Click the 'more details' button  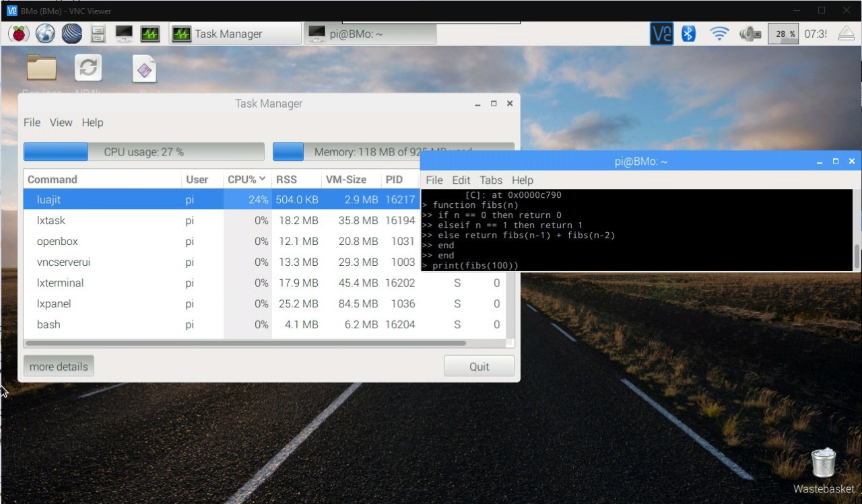[59, 366]
